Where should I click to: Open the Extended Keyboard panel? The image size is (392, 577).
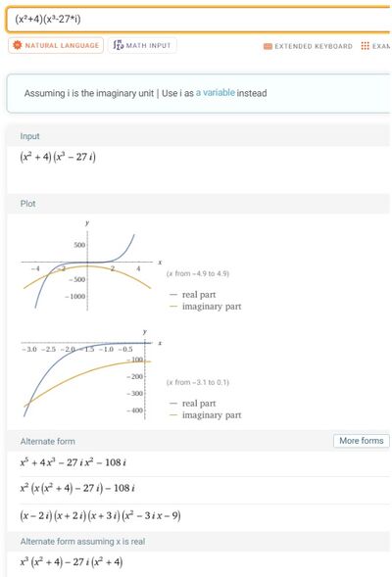pyautogui.click(x=308, y=46)
